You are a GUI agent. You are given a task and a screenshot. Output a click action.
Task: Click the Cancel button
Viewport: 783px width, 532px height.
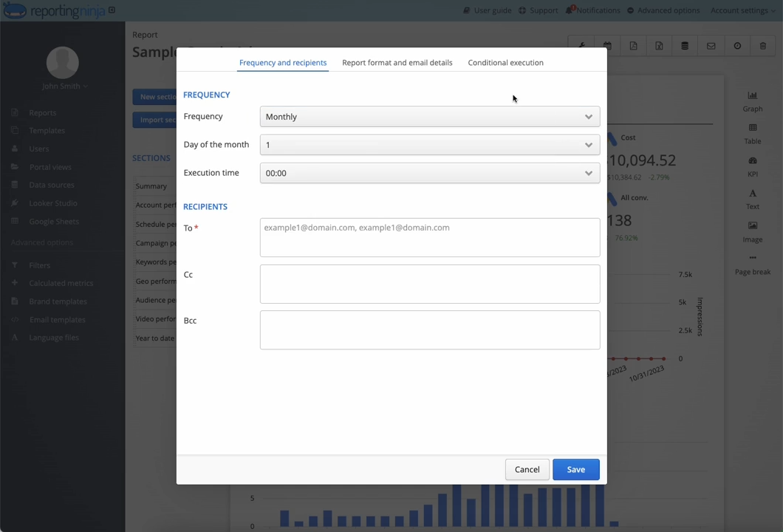point(527,469)
